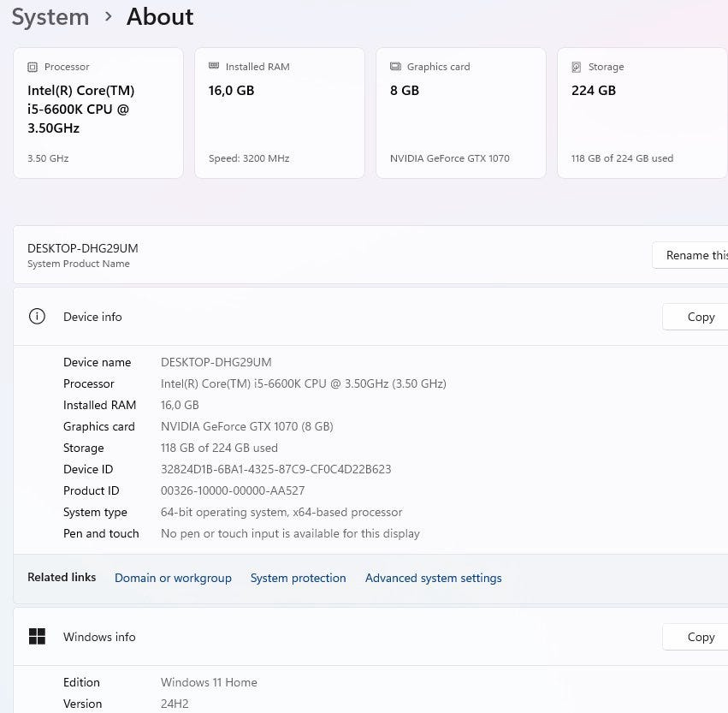Click 118 GB of 224 GB used card caption
728x713 pixels.
pos(622,158)
